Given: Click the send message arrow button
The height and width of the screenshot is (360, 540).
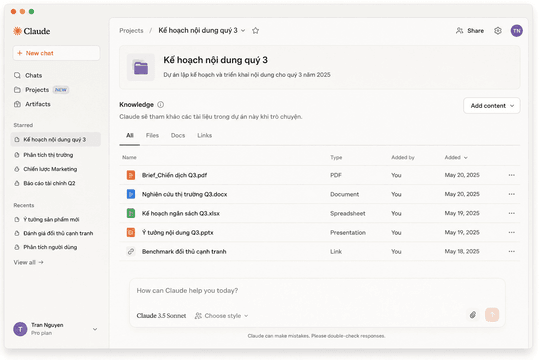Looking at the screenshot, I should pyautogui.click(x=492, y=315).
